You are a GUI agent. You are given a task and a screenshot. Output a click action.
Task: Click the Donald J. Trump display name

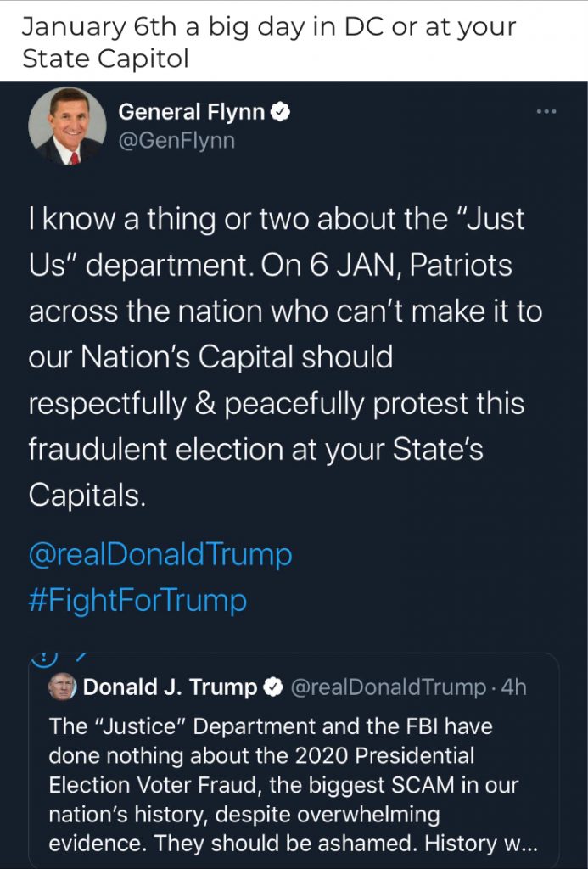[170, 687]
